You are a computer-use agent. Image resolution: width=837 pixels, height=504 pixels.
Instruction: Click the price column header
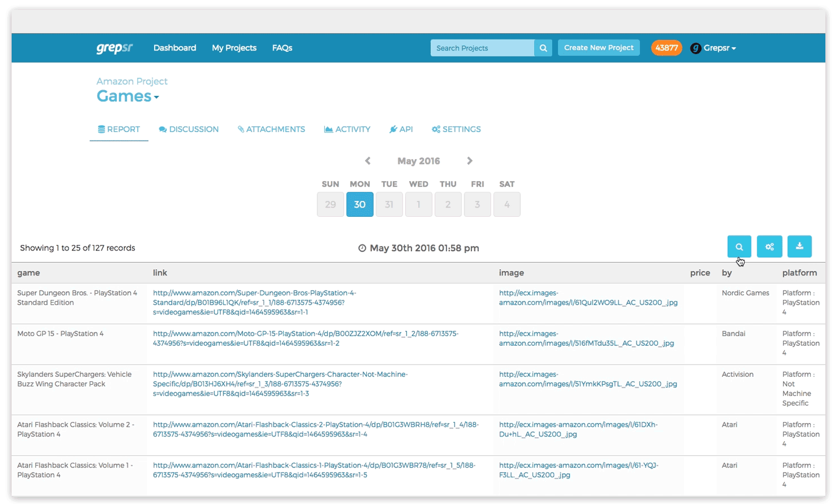(x=700, y=273)
